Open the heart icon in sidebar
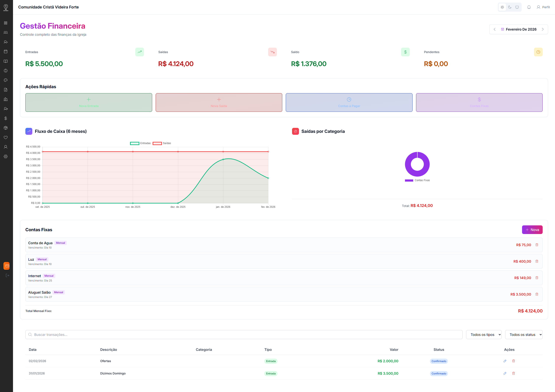 (6, 138)
